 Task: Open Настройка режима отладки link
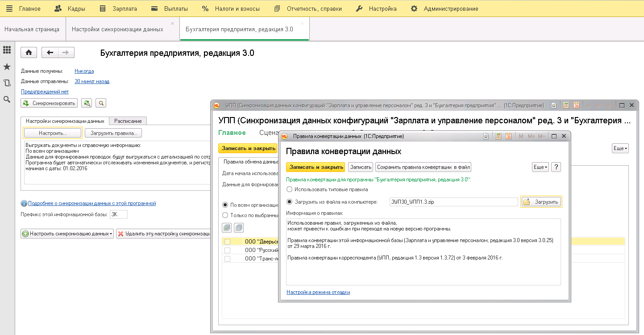[x=318, y=292]
